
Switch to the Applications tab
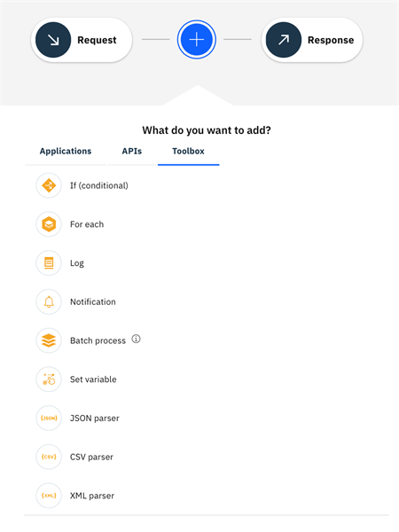tap(66, 152)
